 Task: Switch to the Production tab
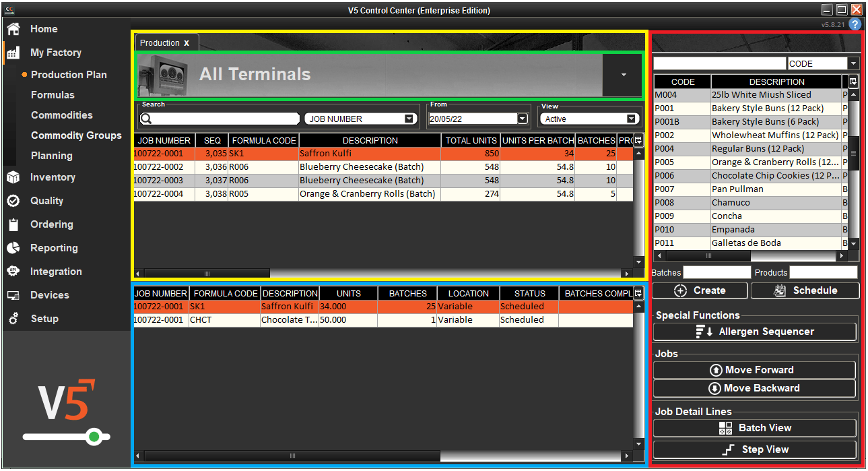[160, 42]
